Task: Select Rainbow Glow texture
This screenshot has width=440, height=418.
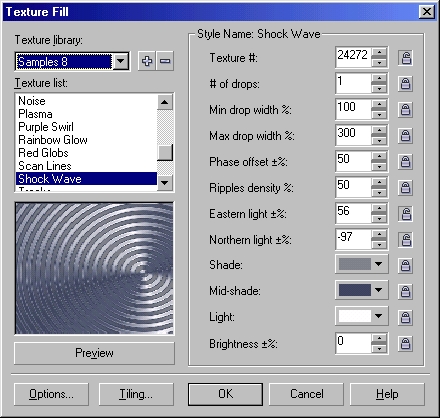Action: tap(86, 140)
